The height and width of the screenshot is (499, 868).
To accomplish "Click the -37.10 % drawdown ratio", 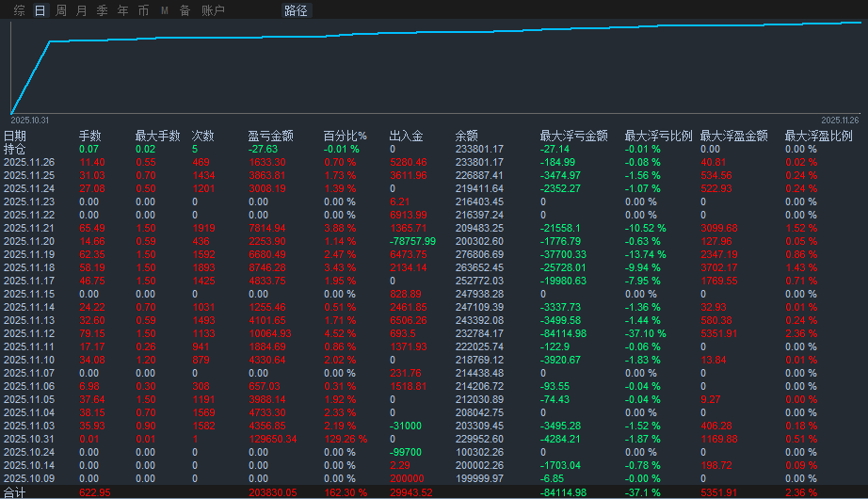I will click(646, 334).
